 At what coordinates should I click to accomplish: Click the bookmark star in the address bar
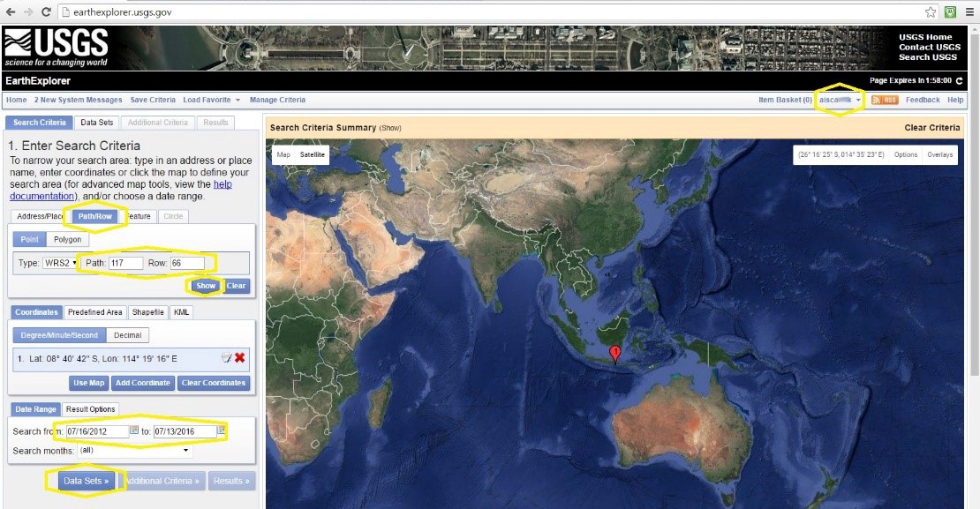point(931,12)
